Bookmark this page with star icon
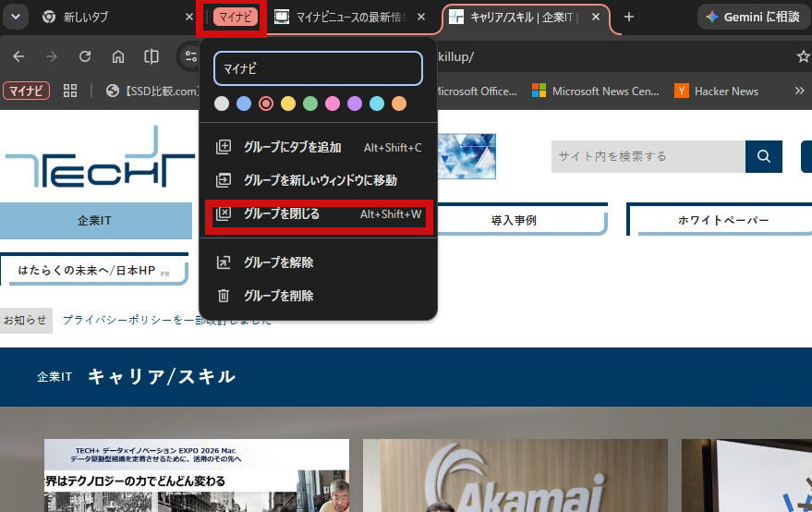Screen dimensions: 812x512 pyautogui.click(x=803, y=56)
